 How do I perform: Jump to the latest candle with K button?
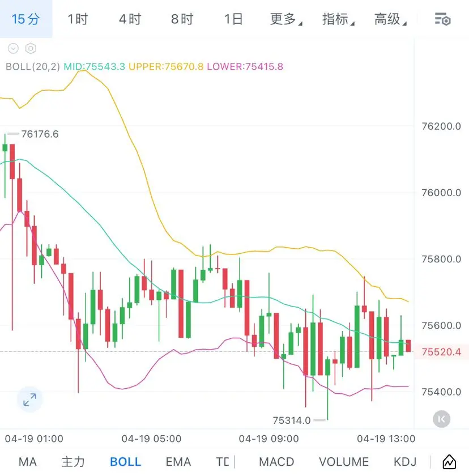click(441, 419)
